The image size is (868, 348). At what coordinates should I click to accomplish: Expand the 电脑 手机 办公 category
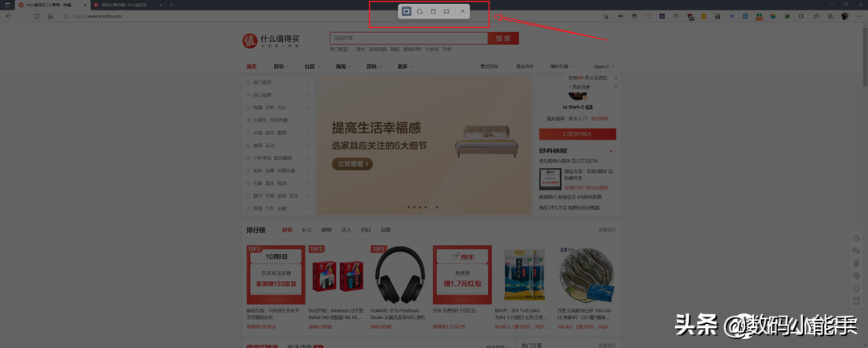point(278,108)
